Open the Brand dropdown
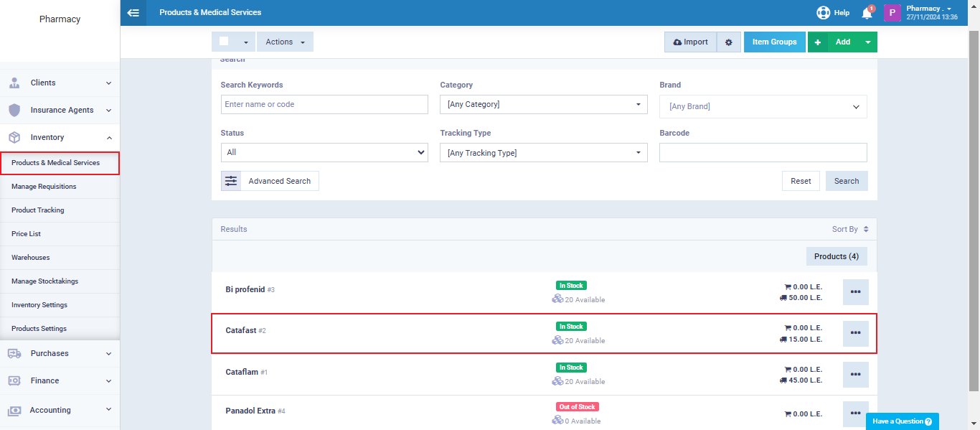Viewport: 980px width, 430px height. coord(763,106)
